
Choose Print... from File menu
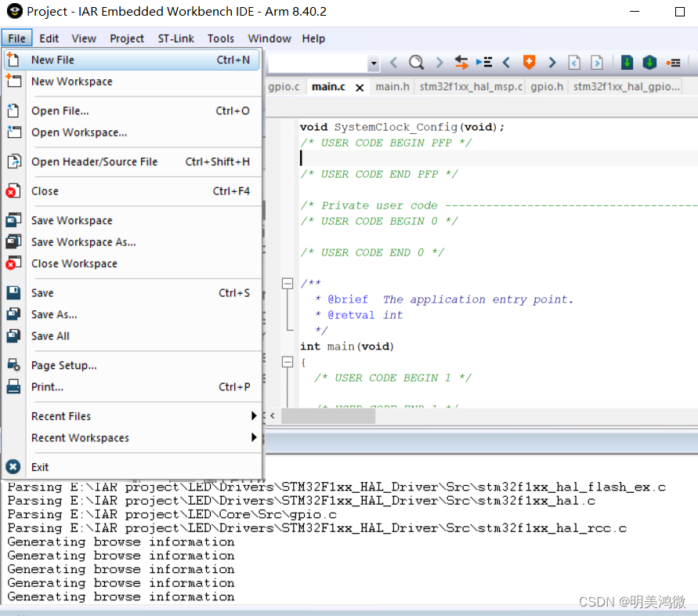click(132, 386)
